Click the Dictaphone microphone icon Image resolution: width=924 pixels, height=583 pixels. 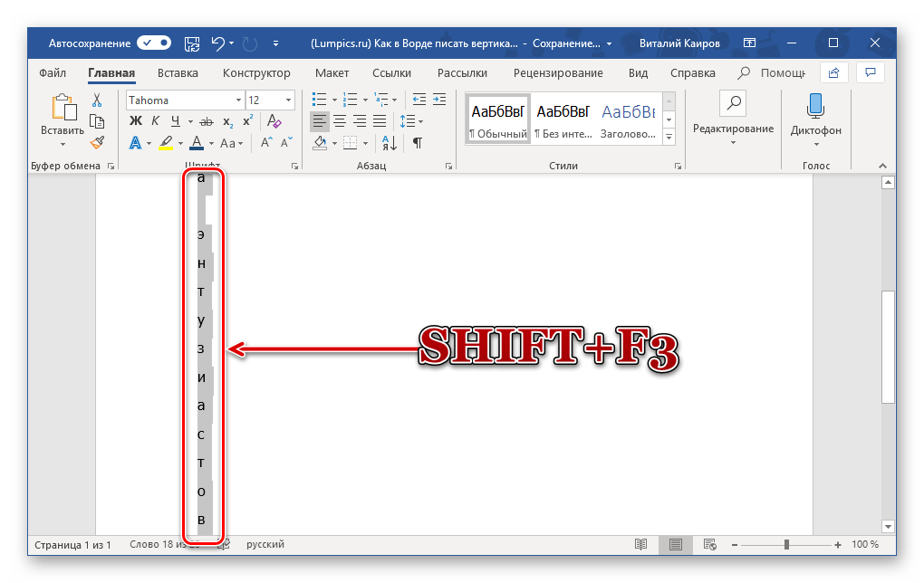pos(815,106)
